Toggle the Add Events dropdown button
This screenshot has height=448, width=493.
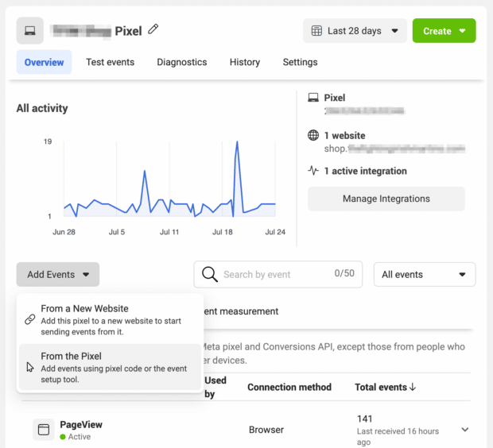pyautogui.click(x=57, y=274)
